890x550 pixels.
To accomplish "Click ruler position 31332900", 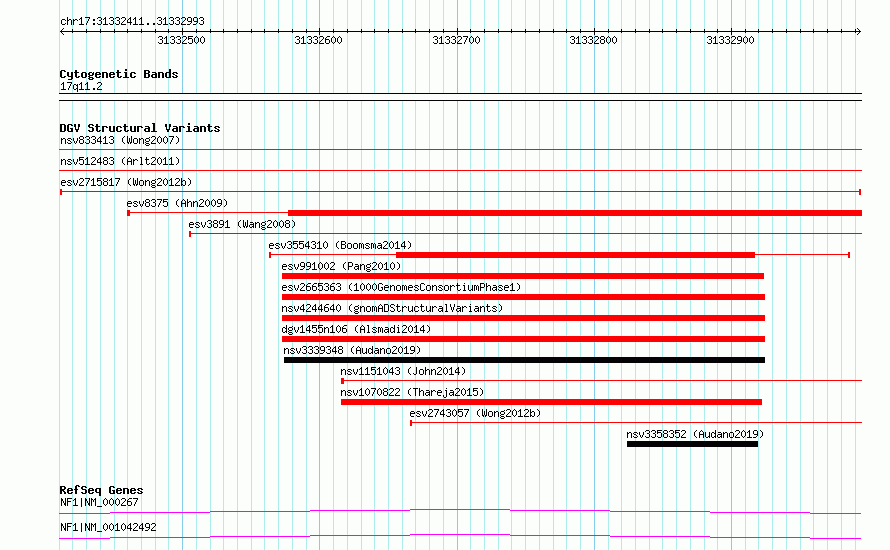I will pyautogui.click(x=730, y=40).
